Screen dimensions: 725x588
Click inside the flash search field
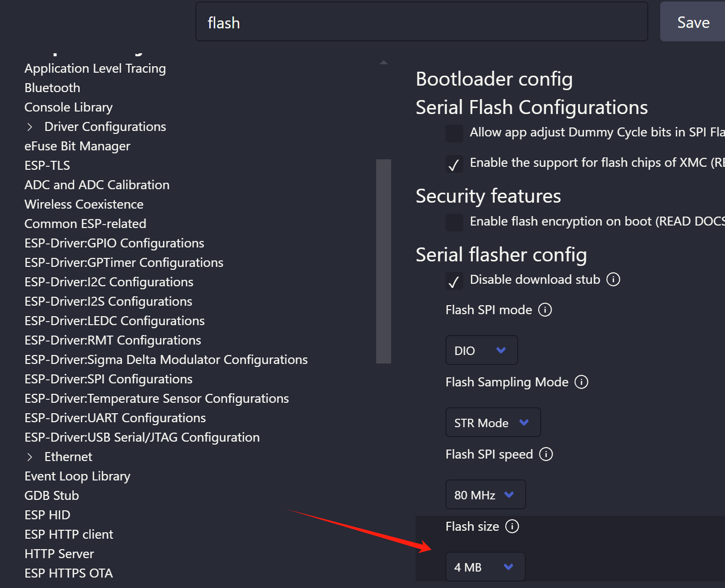coord(422,22)
